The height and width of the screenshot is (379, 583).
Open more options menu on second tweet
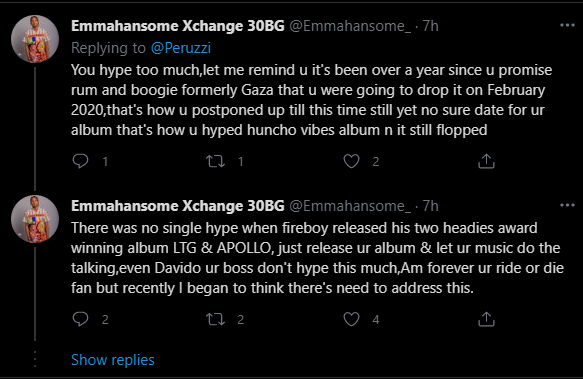(x=567, y=205)
